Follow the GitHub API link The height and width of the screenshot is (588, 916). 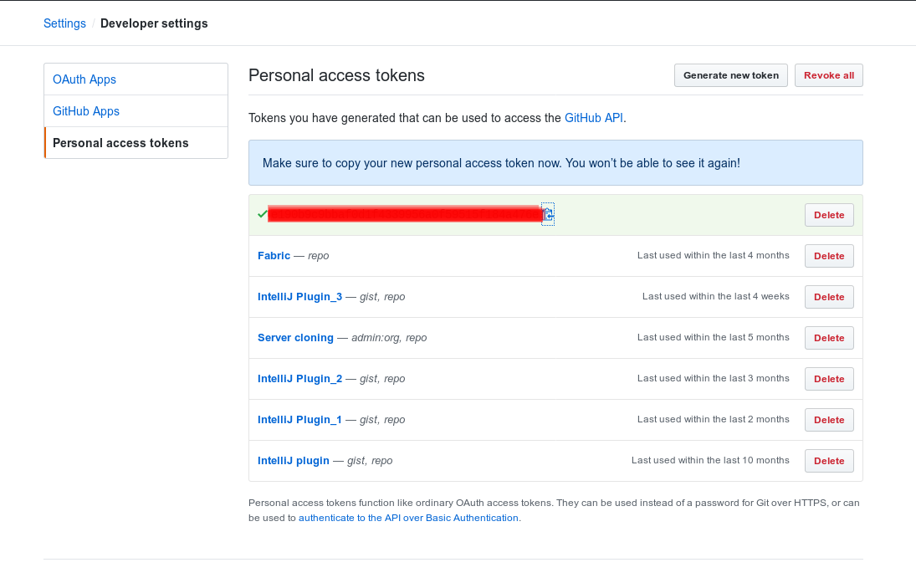[594, 118]
